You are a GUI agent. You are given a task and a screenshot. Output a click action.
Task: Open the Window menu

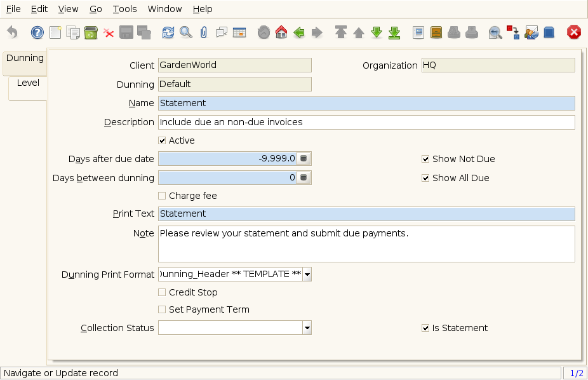164,9
